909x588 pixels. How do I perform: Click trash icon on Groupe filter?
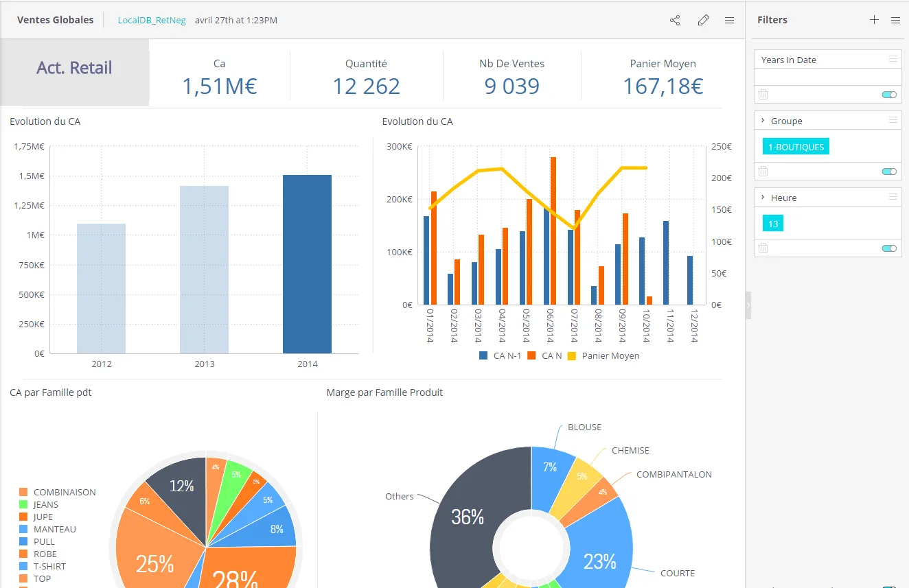click(x=763, y=171)
